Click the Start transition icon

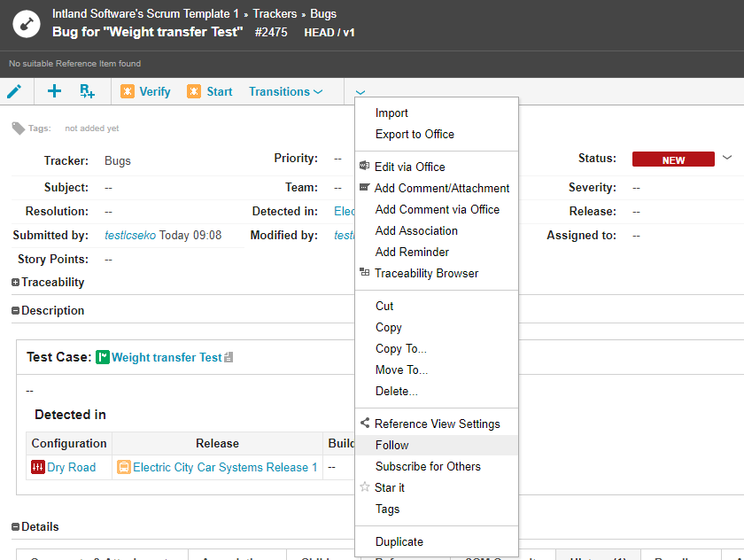(194, 91)
